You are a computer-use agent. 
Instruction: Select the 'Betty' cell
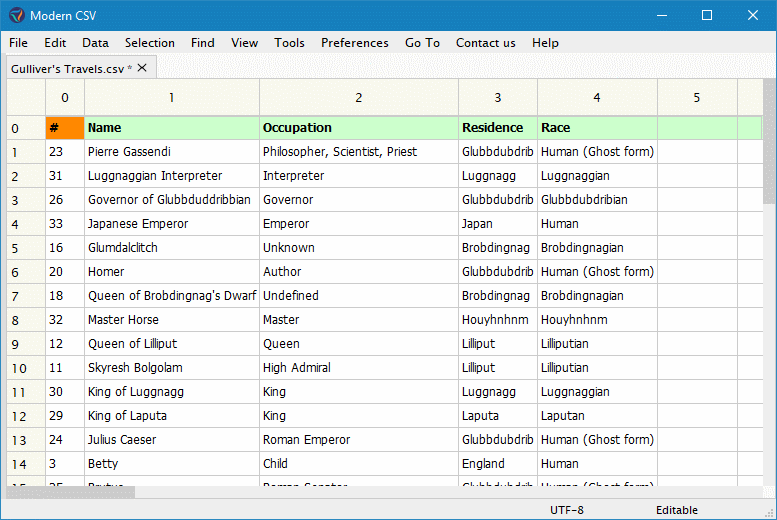pyautogui.click(x=172, y=464)
